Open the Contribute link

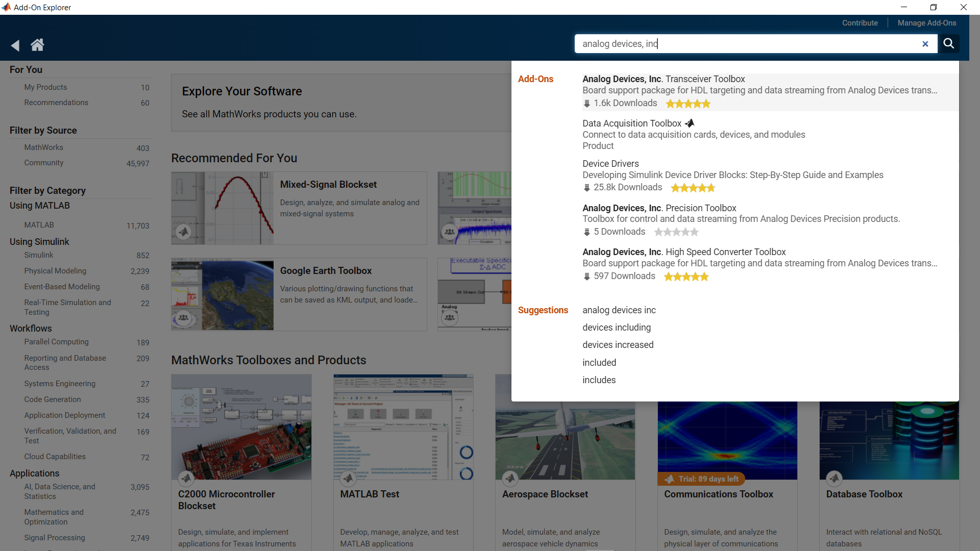(860, 22)
